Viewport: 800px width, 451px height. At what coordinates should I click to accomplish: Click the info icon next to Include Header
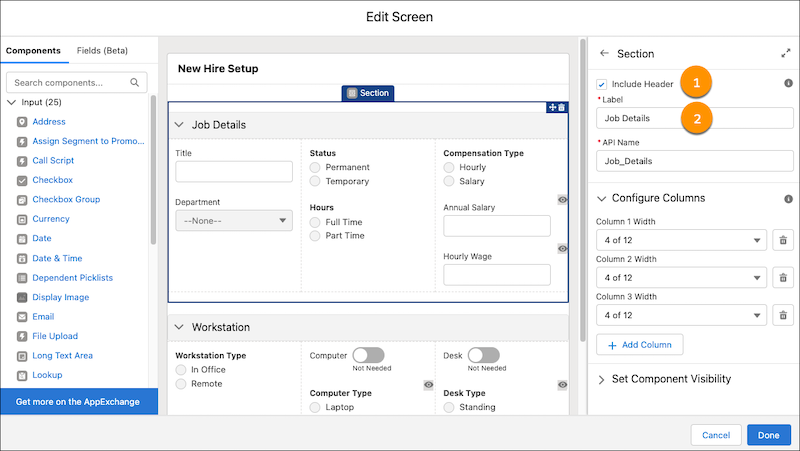788,84
